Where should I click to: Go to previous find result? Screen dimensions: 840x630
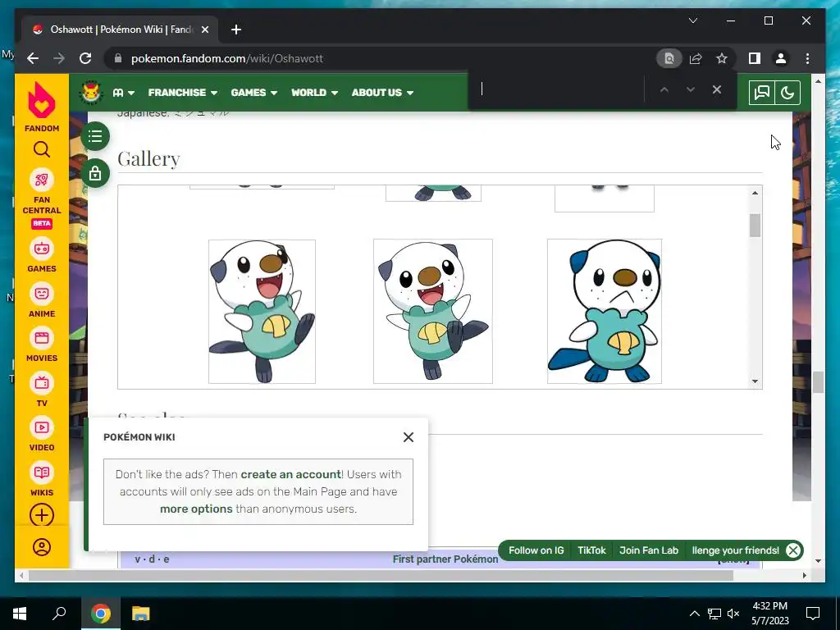[664, 89]
